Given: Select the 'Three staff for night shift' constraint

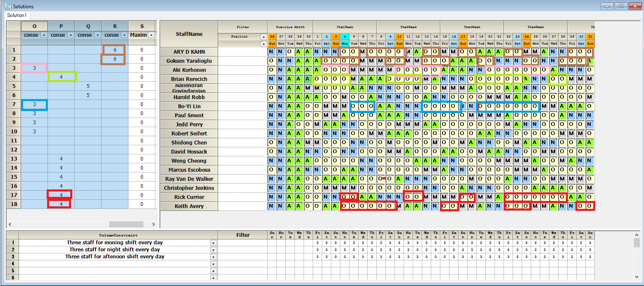Looking at the screenshot, I should click(115, 250).
